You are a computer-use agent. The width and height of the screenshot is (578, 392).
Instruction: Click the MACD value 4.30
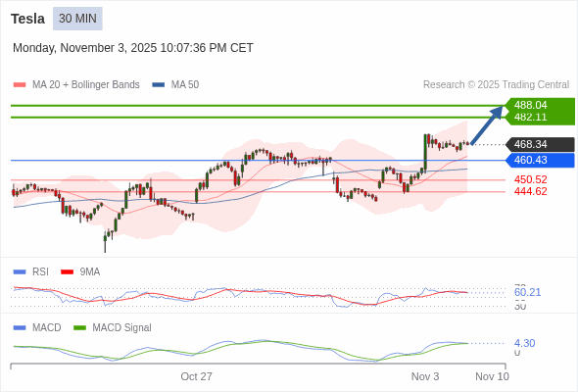tap(524, 343)
